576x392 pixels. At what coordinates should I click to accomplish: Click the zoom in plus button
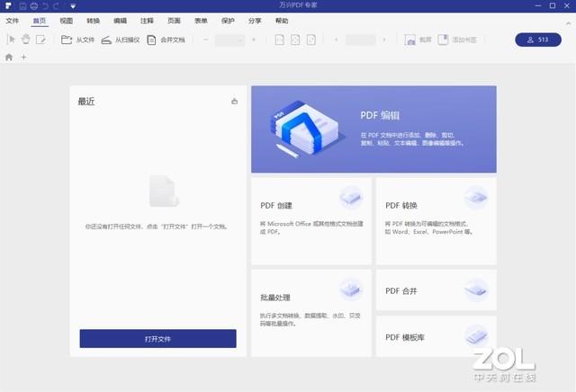click(254, 40)
